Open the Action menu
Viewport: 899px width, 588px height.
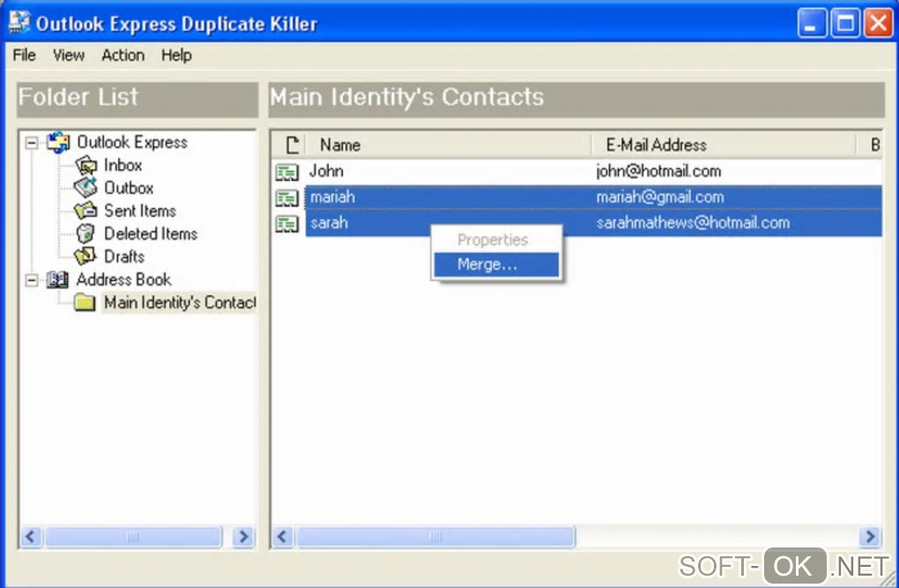(x=123, y=55)
